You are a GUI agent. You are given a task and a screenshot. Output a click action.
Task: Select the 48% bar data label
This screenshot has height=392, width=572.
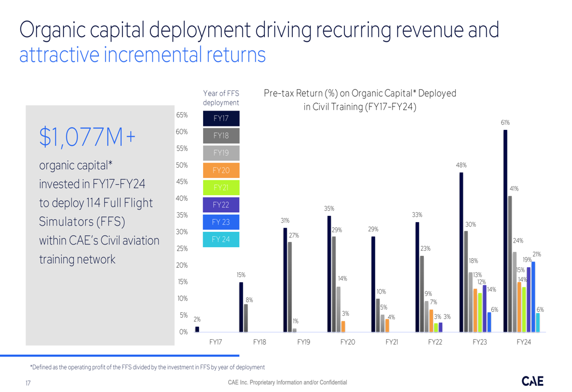coord(462,165)
